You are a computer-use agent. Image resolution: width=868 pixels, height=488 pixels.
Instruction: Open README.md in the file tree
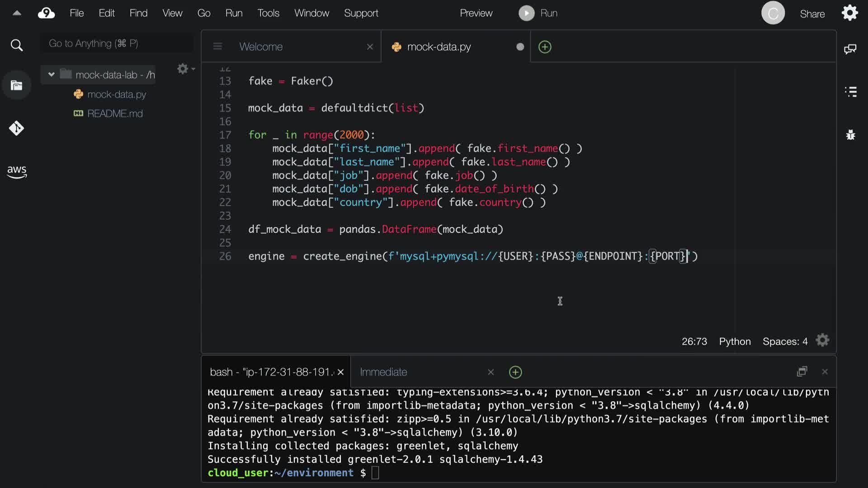tap(115, 113)
